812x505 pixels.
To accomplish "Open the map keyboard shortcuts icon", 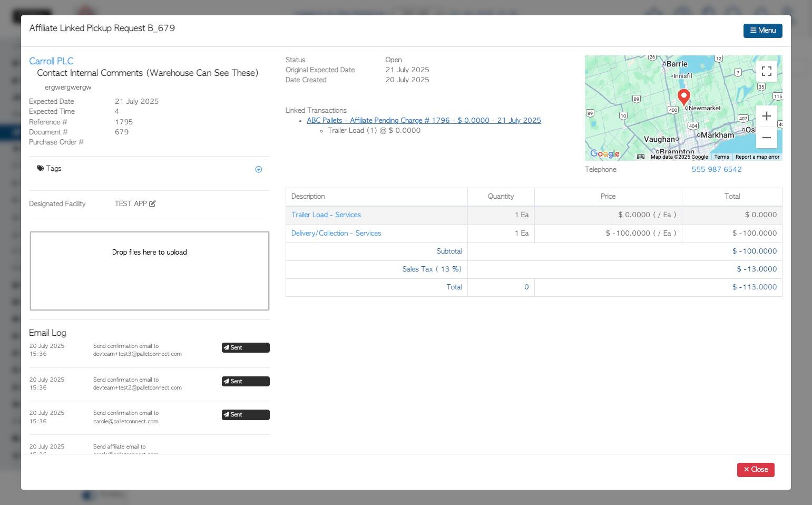I will [641, 157].
